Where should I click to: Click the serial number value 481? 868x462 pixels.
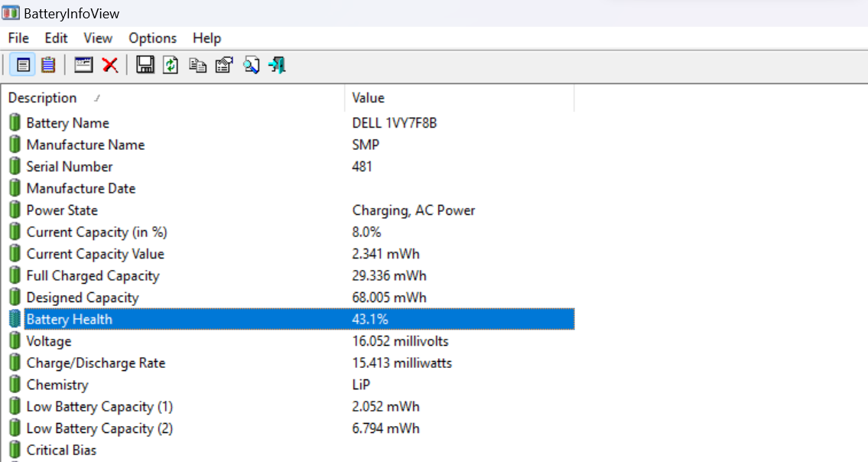(362, 167)
